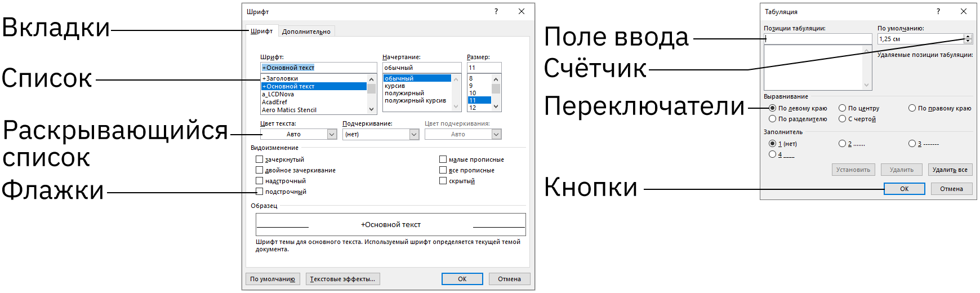Open the Цвет текста dropdown
Viewport: 980px width, 293px height.
[x=332, y=134]
